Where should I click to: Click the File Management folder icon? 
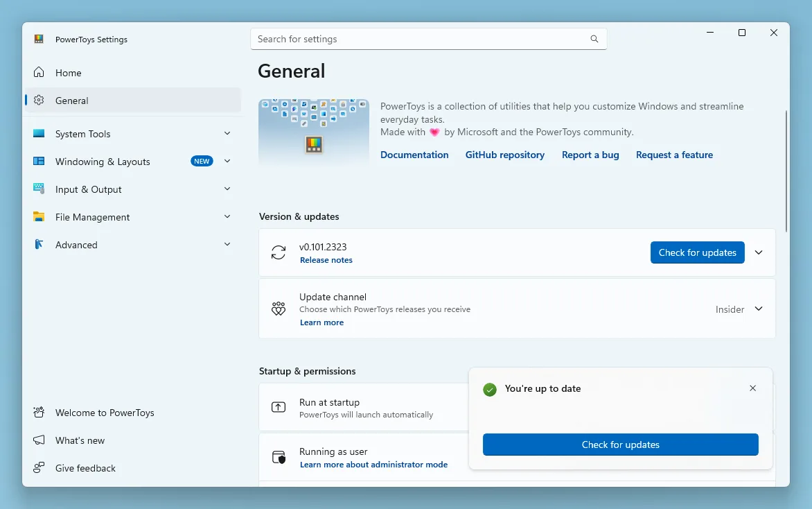39,216
